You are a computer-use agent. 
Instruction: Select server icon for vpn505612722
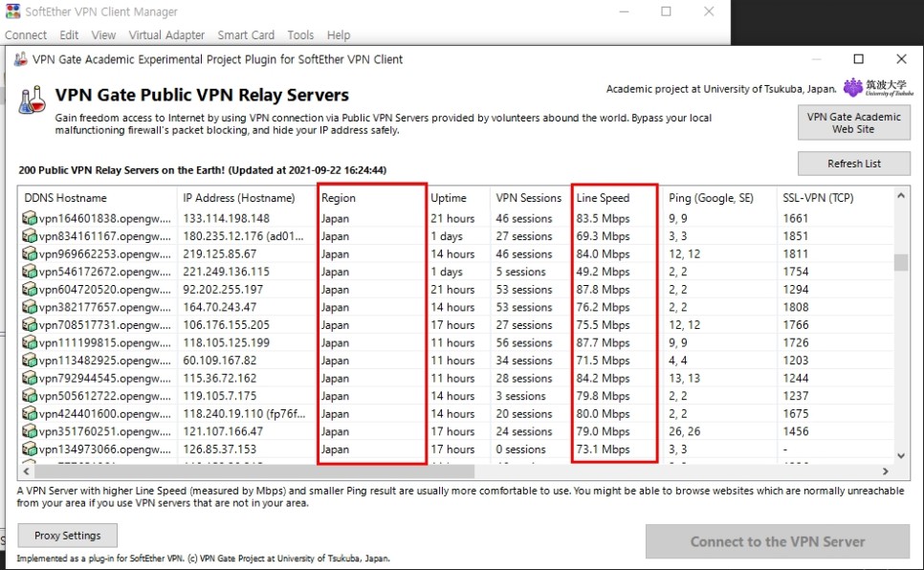[x=30, y=396]
